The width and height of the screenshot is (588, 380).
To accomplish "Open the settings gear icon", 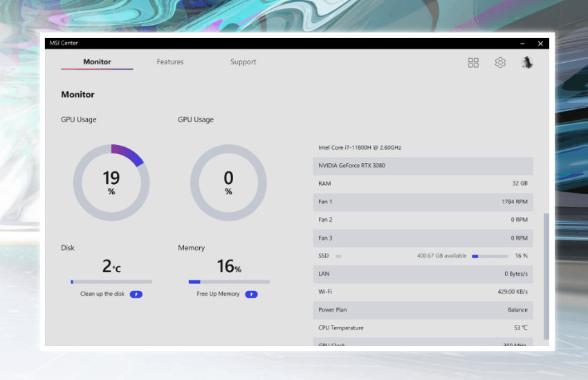I will point(500,62).
